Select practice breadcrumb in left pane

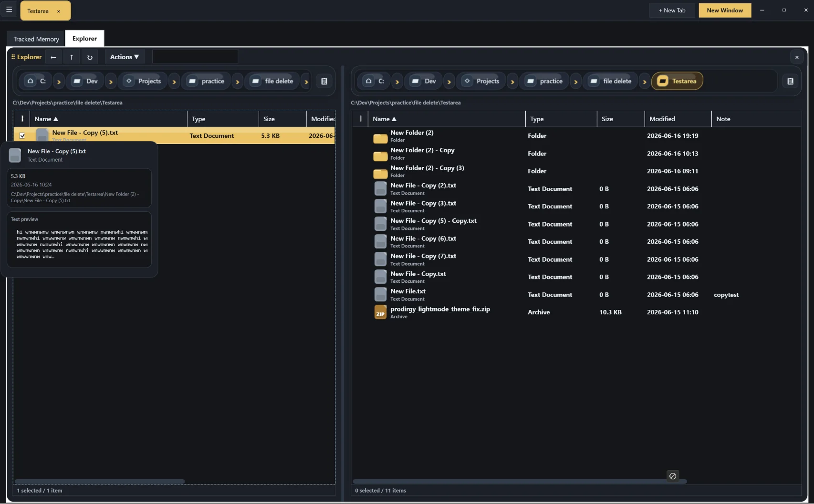point(206,81)
